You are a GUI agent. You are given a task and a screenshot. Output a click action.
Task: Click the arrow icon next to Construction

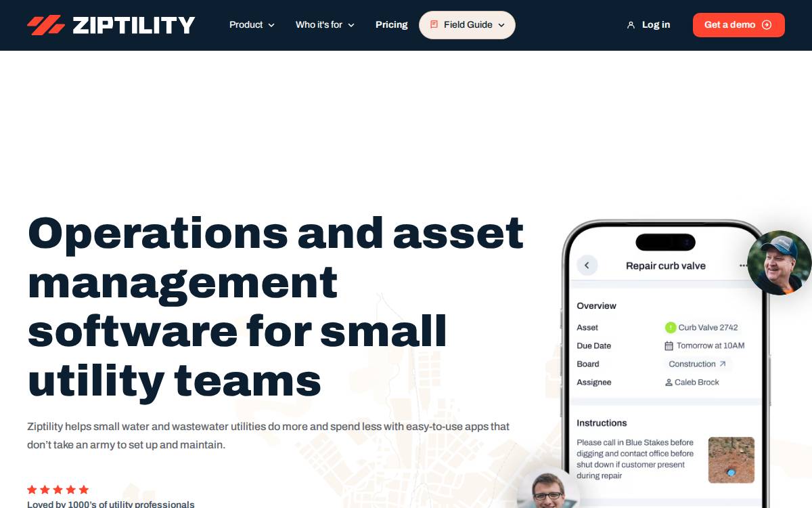pos(723,364)
